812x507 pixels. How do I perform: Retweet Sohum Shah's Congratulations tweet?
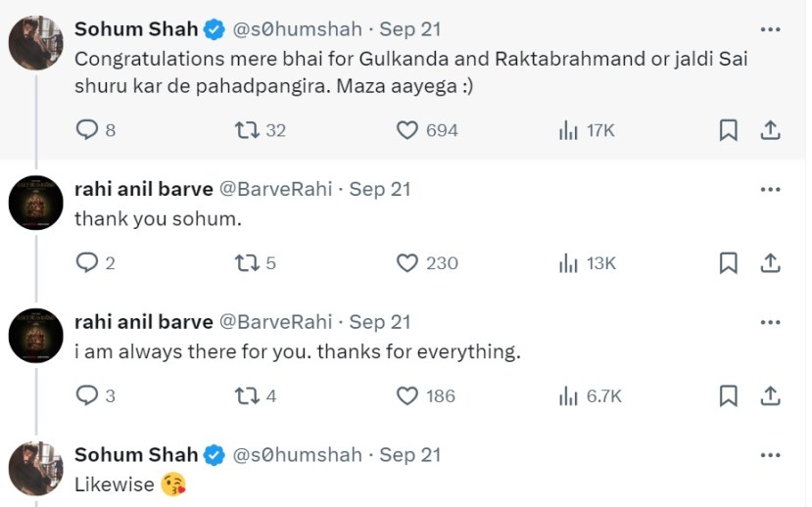(247, 130)
